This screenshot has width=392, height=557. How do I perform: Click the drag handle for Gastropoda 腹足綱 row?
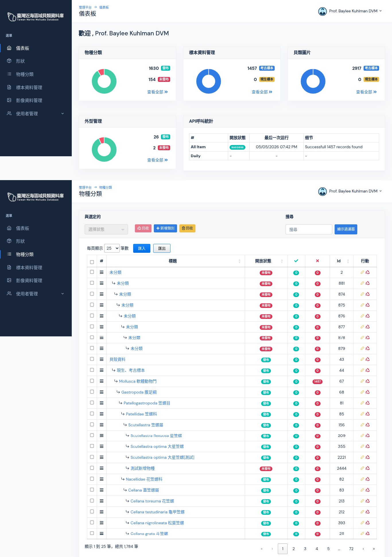click(x=102, y=392)
